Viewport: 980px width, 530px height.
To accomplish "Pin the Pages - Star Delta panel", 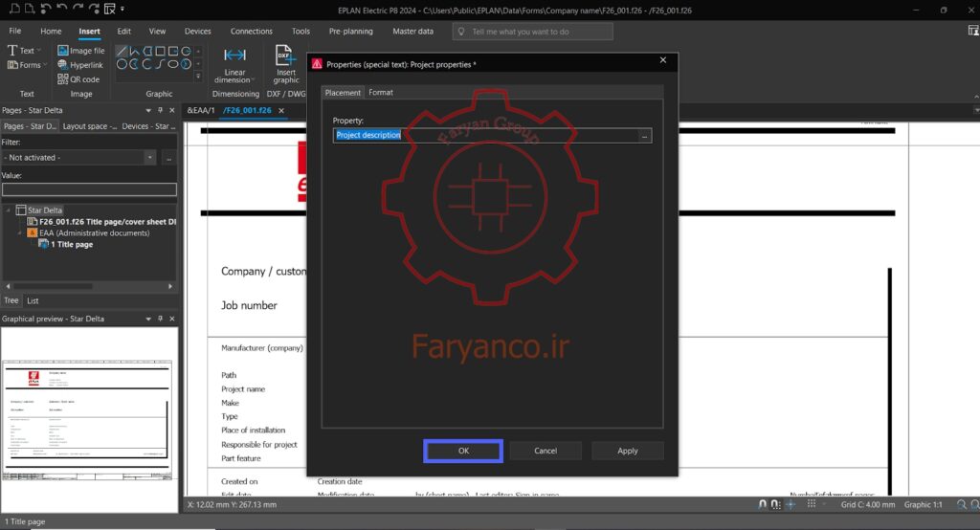I will (160, 110).
